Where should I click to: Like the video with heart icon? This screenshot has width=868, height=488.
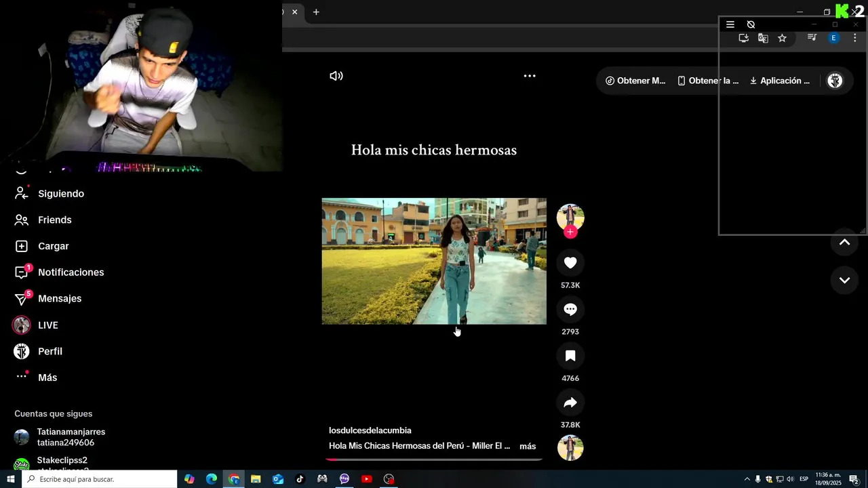[570, 263]
